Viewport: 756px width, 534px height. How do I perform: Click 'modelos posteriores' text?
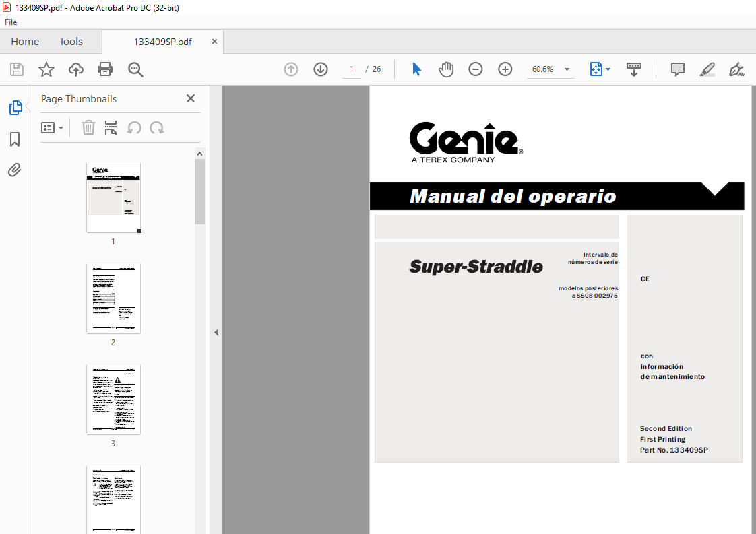pyautogui.click(x=588, y=288)
